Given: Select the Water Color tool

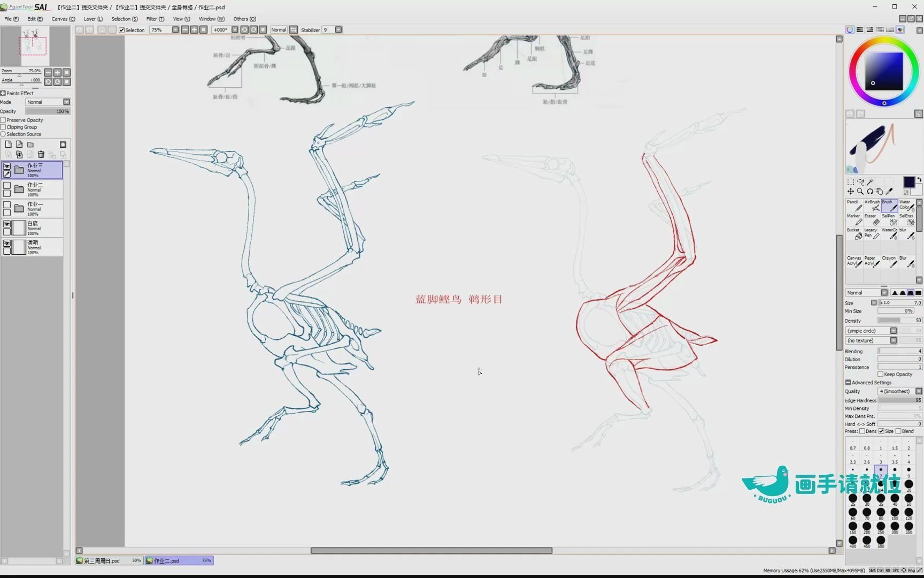Looking at the screenshot, I should (x=907, y=206).
